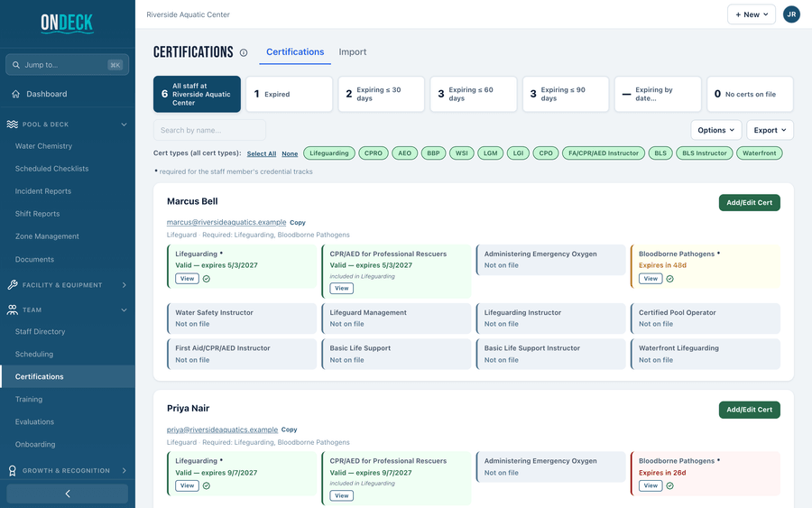This screenshot has height=508, width=812.
Task: Filter by No certs on file card
Action: point(750,94)
